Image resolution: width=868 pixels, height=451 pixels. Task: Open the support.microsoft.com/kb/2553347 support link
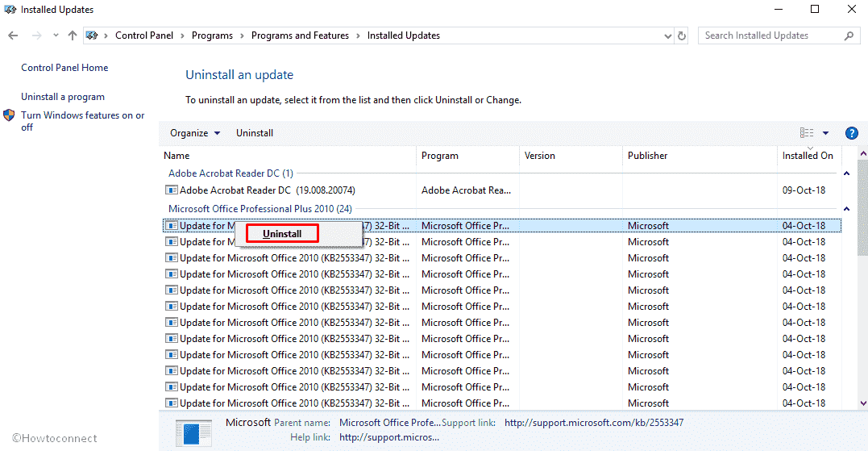click(594, 423)
